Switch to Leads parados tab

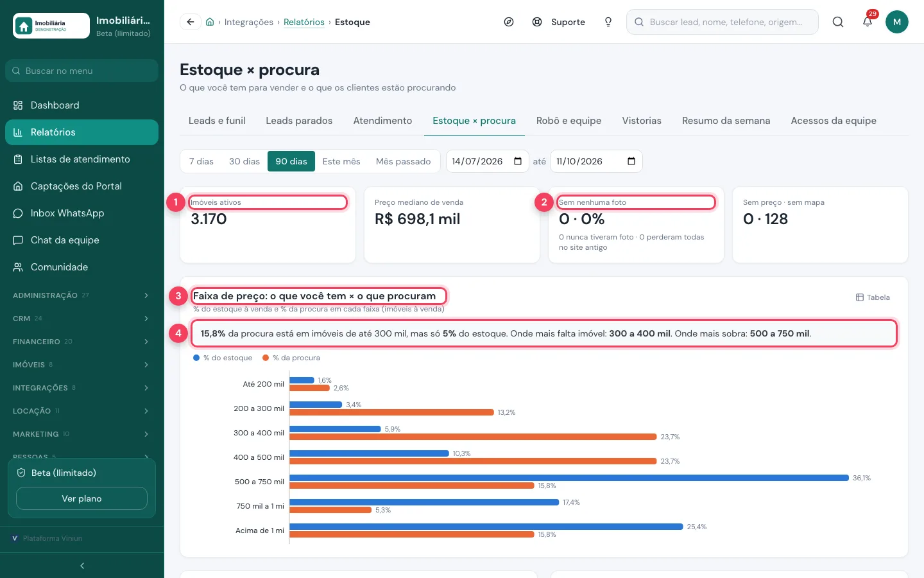(299, 121)
